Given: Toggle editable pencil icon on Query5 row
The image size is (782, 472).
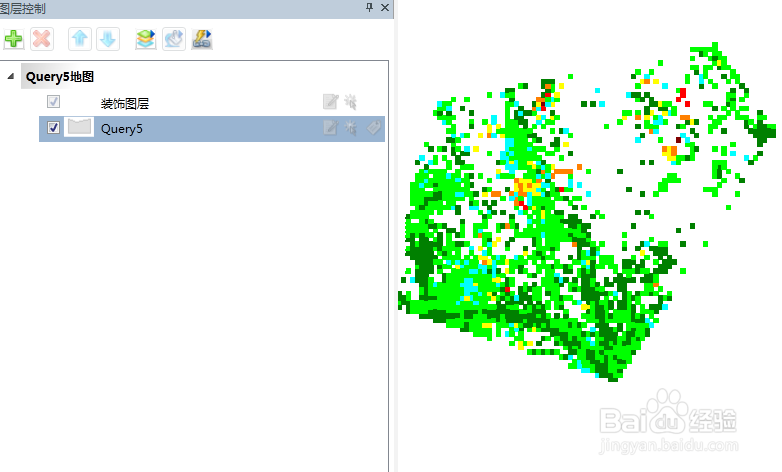Looking at the screenshot, I should (330, 128).
